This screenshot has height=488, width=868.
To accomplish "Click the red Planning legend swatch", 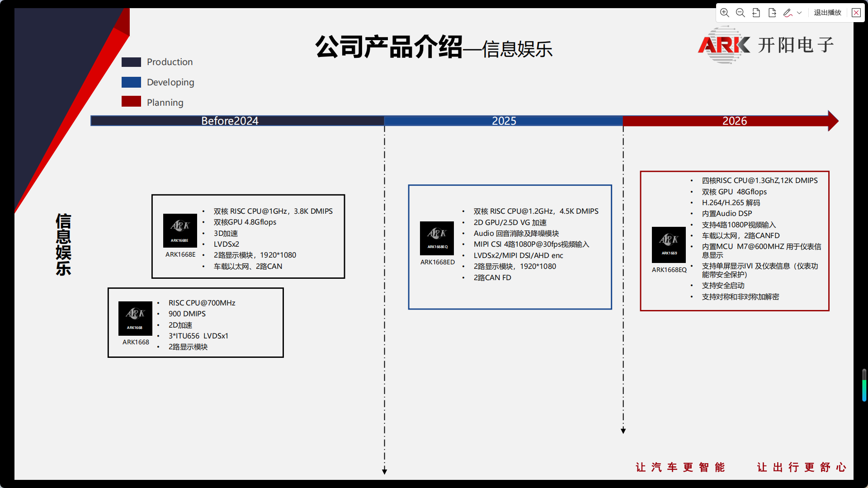I will pyautogui.click(x=131, y=102).
